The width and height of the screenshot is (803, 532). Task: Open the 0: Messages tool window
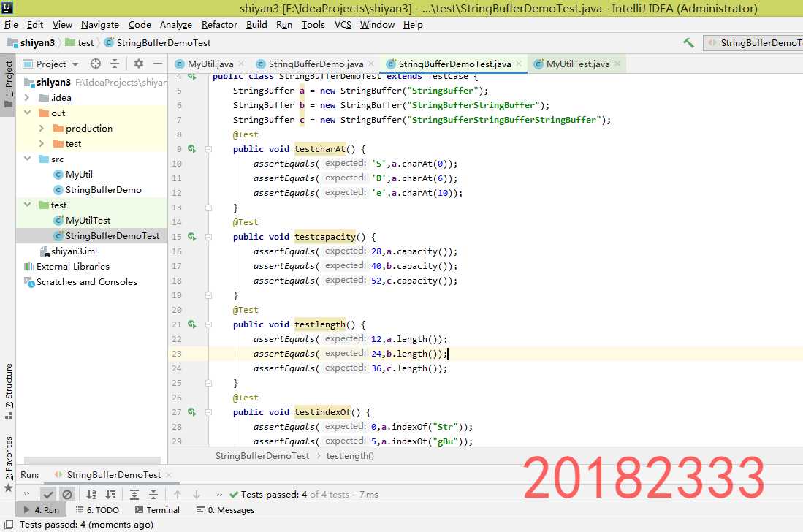point(225,510)
